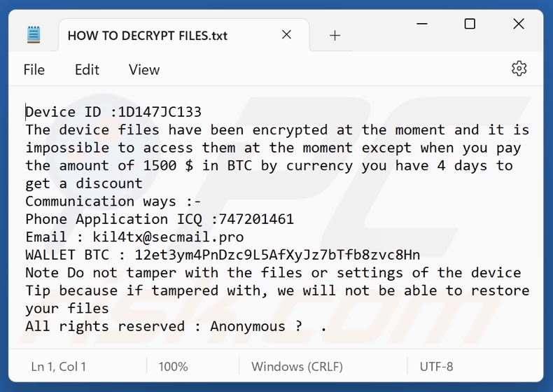Close the Notepad window
This screenshot has width=553, height=392.
point(519,24)
